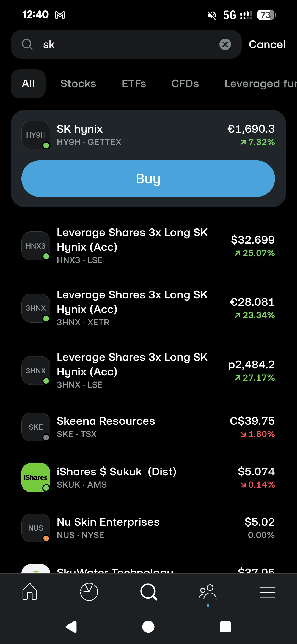Open the portfolio pie chart icon
Image resolution: width=297 pixels, height=644 pixels.
click(x=89, y=592)
